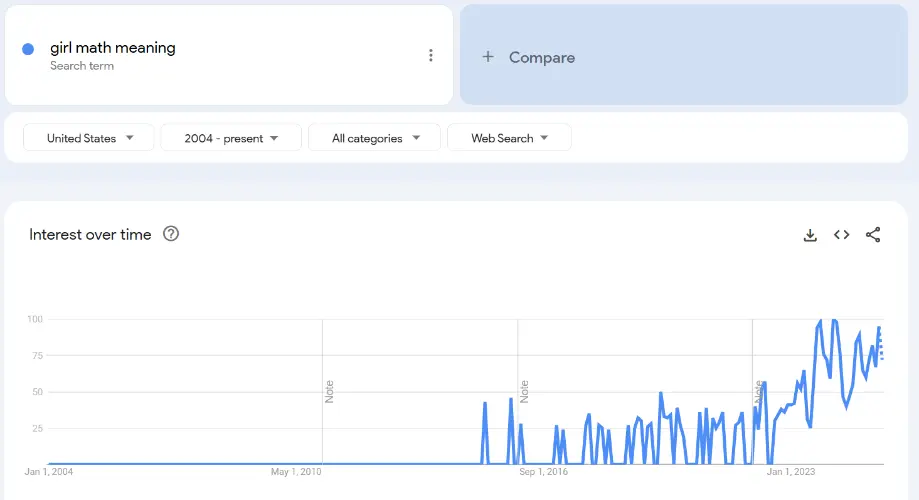Open the Note marker near Jan 2023
919x500 pixels.
pyautogui.click(x=759, y=392)
